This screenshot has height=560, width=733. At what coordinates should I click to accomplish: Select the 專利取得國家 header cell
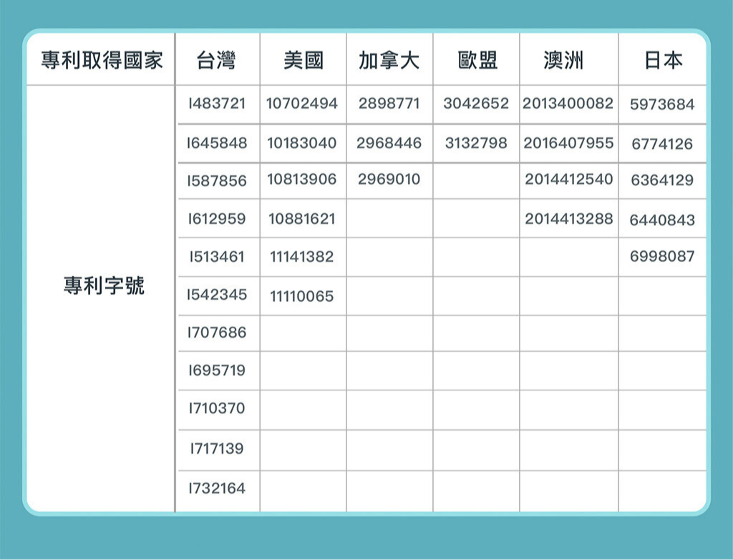pos(102,61)
